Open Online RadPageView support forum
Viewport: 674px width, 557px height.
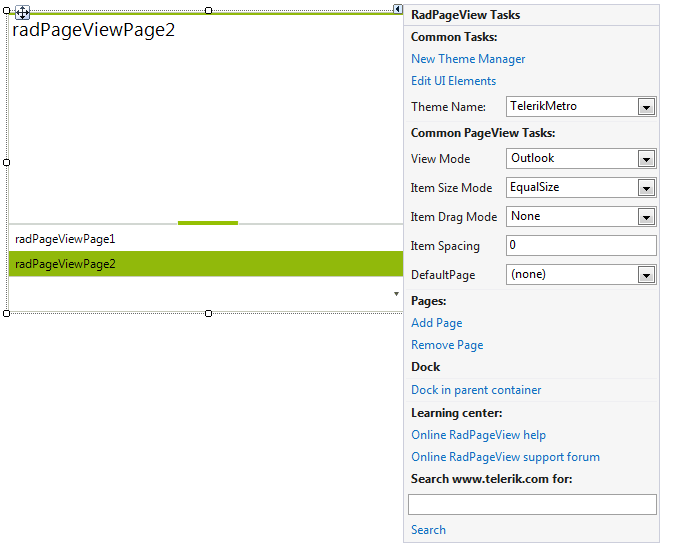pyautogui.click(x=505, y=457)
